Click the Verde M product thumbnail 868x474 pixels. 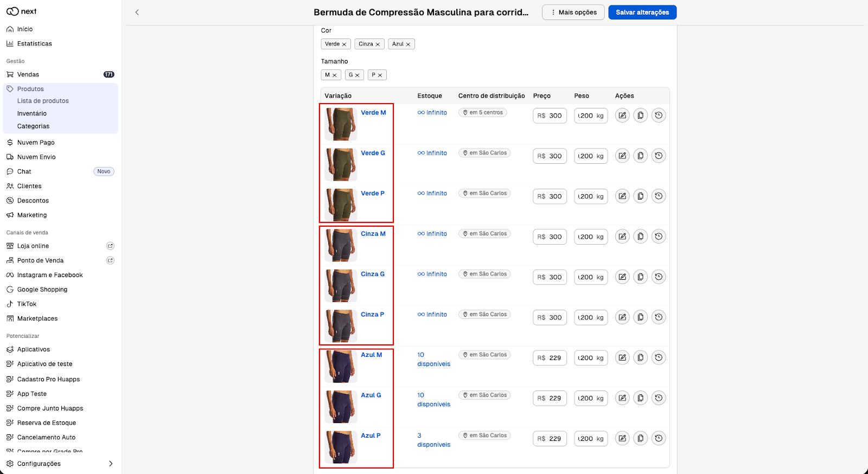coord(341,124)
